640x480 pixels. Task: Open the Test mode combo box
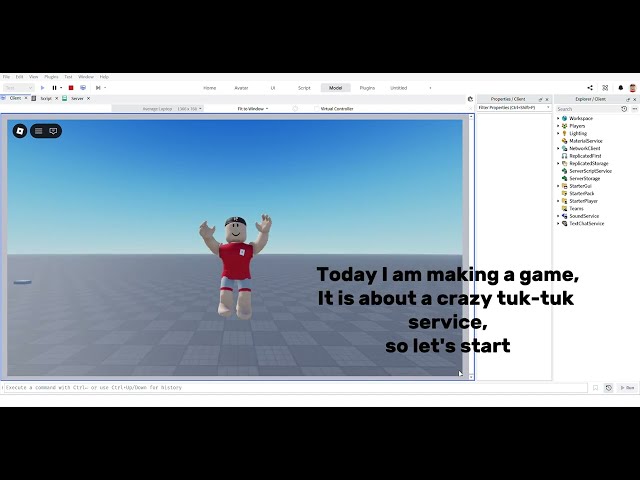[x=19, y=88]
